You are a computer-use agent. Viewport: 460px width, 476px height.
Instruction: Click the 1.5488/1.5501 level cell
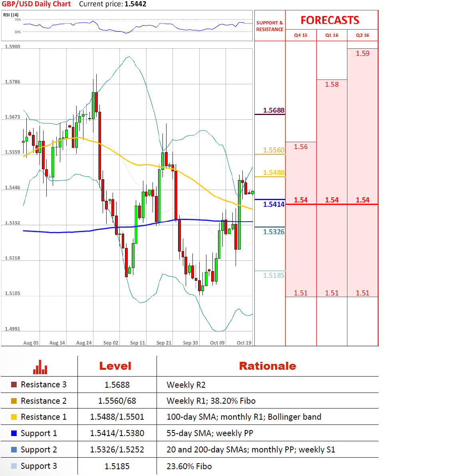pos(117,417)
